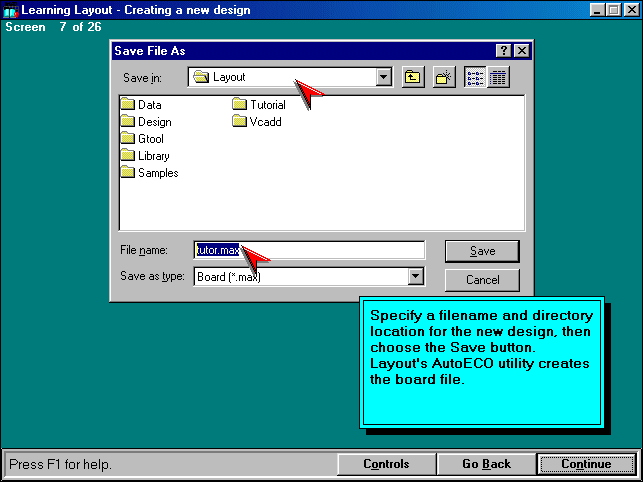Expand the Save in dropdown arrow
643x482 pixels.
pos(383,77)
